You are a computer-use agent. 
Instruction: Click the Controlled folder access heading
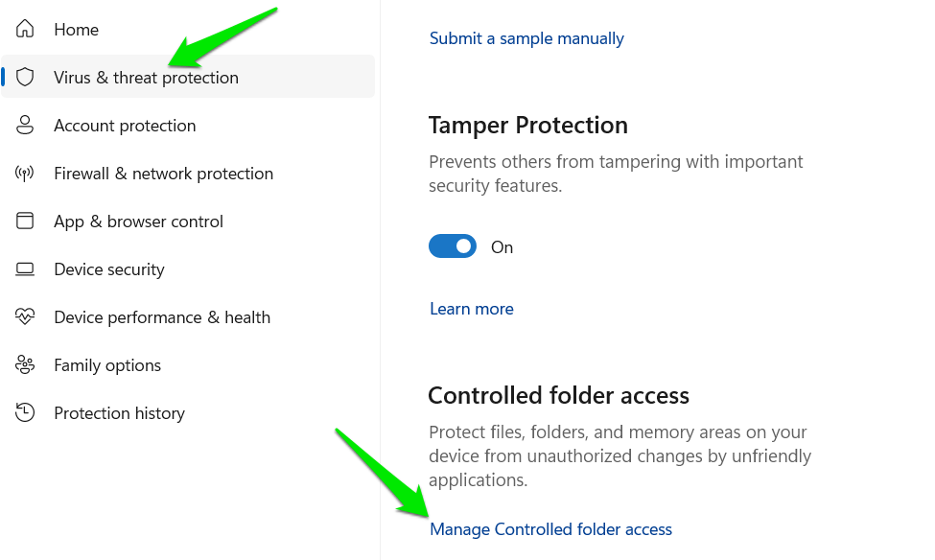[558, 395]
